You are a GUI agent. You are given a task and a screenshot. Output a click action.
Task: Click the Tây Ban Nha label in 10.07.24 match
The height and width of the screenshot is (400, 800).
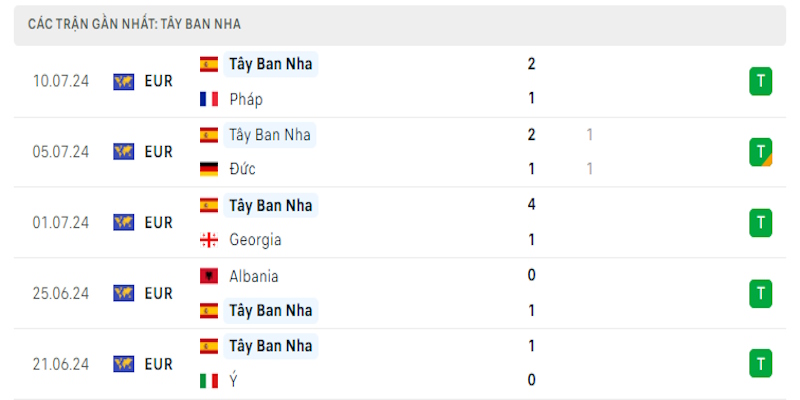[x=270, y=64]
